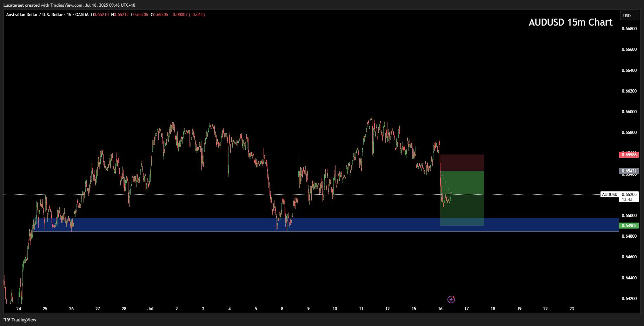
Task: Click the Australian Dollar / U.S. Dollar symbol name
Action: pos(34,15)
